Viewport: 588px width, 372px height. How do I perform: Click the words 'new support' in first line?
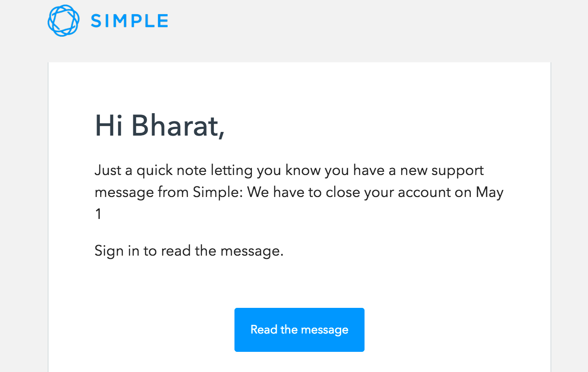click(x=442, y=170)
